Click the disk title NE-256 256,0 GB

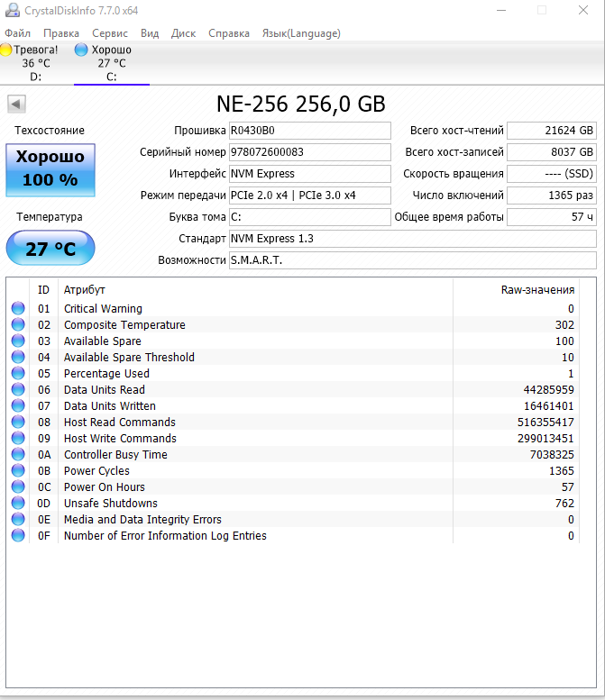[301, 104]
